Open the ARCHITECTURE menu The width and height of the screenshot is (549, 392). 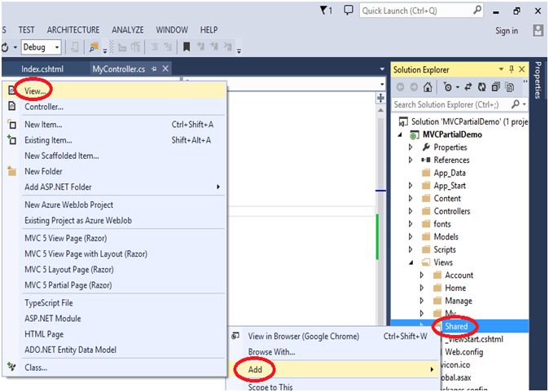73,30
